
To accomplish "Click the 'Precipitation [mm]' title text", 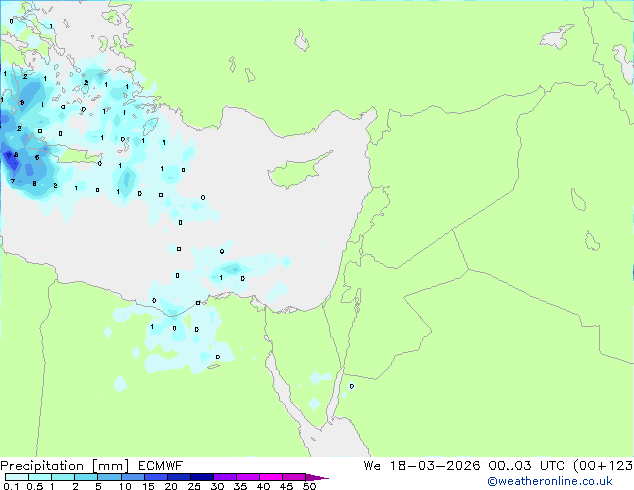I will coord(64,466).
